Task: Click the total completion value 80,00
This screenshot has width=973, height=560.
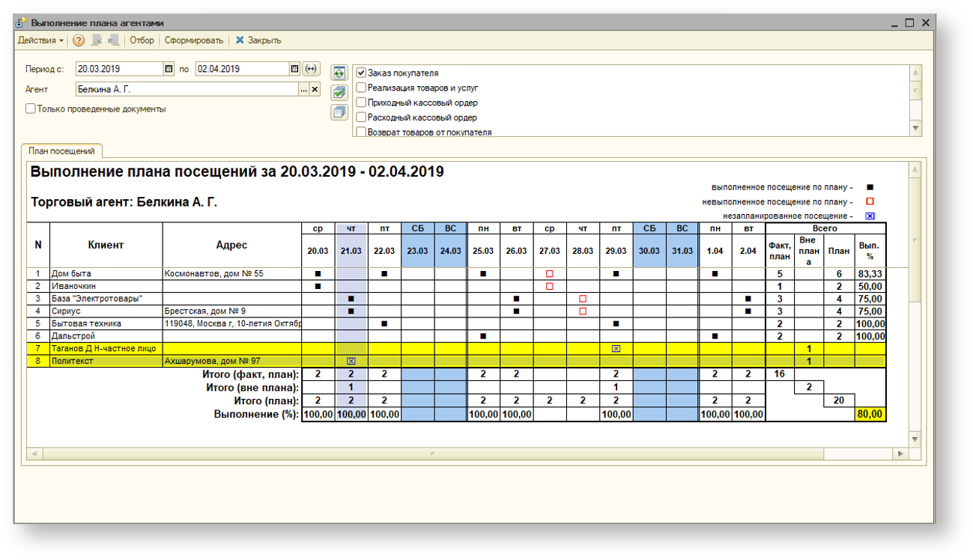Action: coord(870,414)
